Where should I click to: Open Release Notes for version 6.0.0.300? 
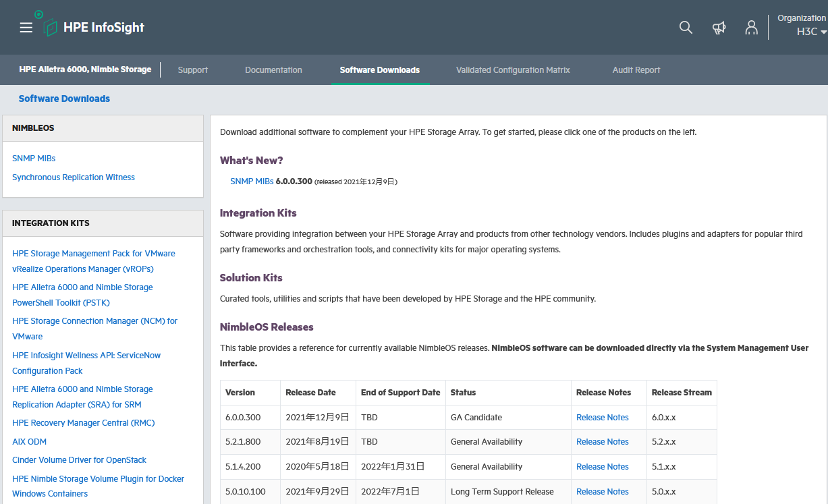603,418
